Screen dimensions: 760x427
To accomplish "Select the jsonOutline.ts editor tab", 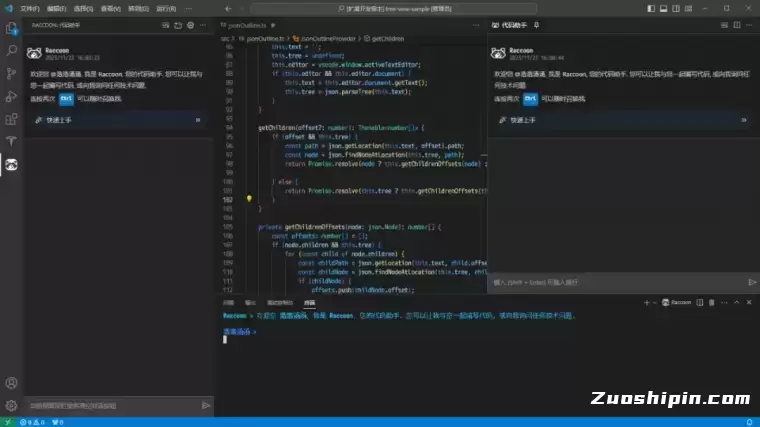I will [246, 24].
